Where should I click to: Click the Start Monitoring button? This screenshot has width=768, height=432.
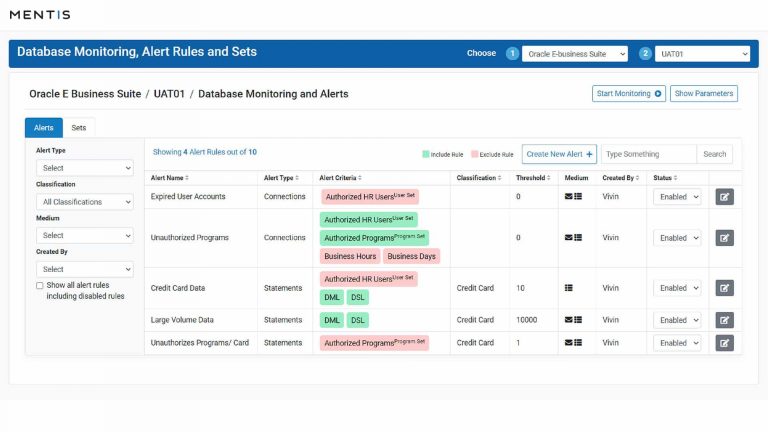[629, 94]
